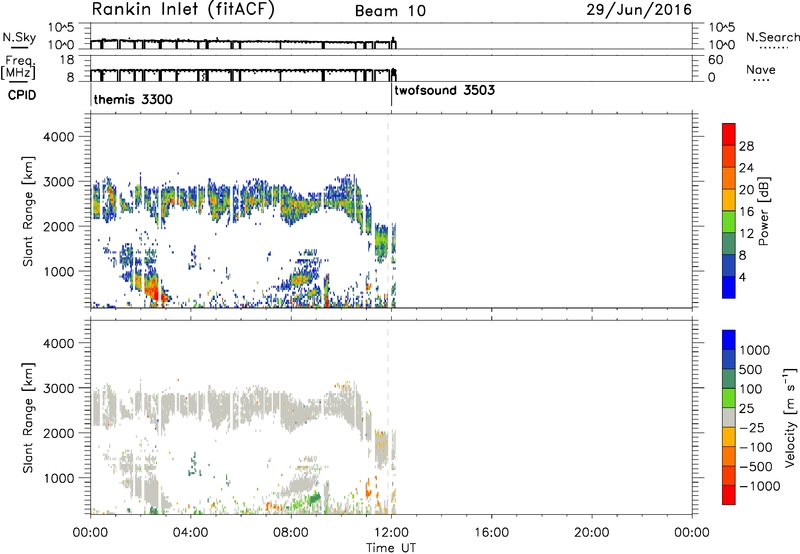Screen dimensions: 800x554
Task: Click the red high-power echo patch near 02:30
Action: coord(153,291)
